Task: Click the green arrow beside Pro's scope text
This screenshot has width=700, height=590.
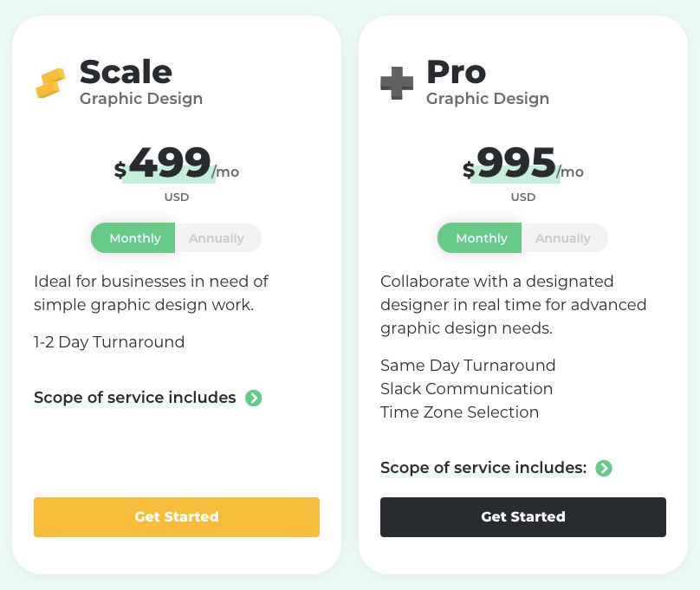Action: point(604,468)
